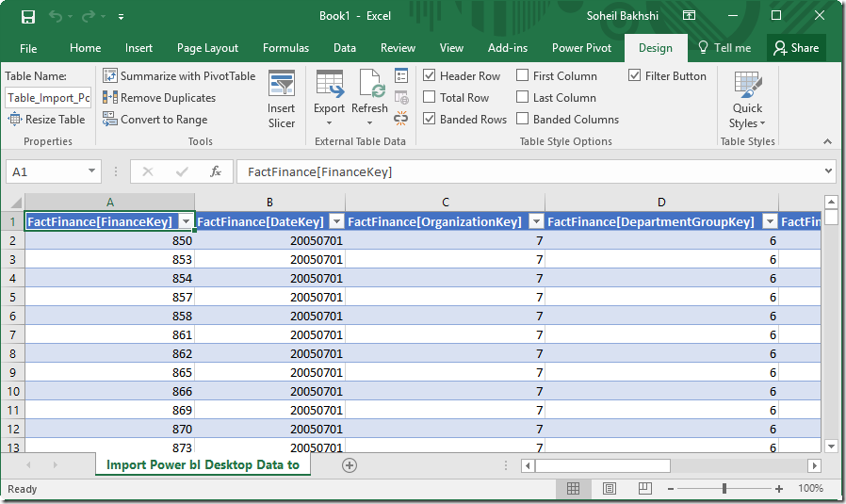Click the Table Name input field
This screenshot has height=504, width=846.
point(49,98)
